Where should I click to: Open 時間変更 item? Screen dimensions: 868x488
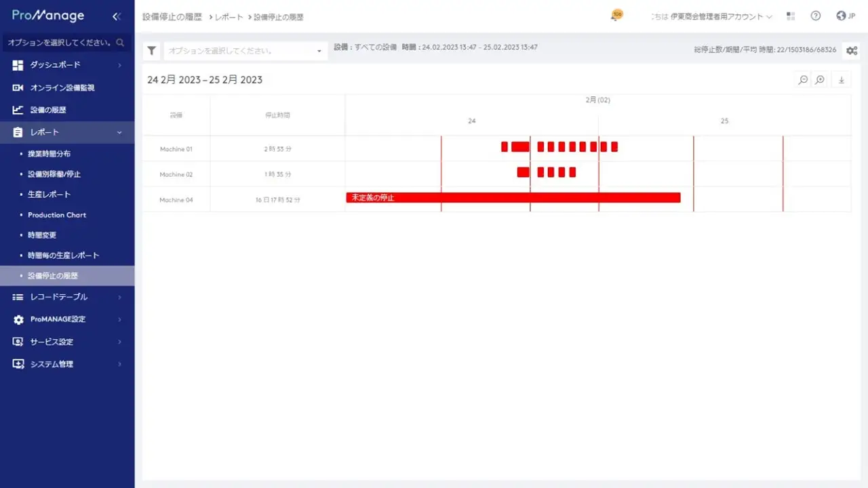[42, 235]
